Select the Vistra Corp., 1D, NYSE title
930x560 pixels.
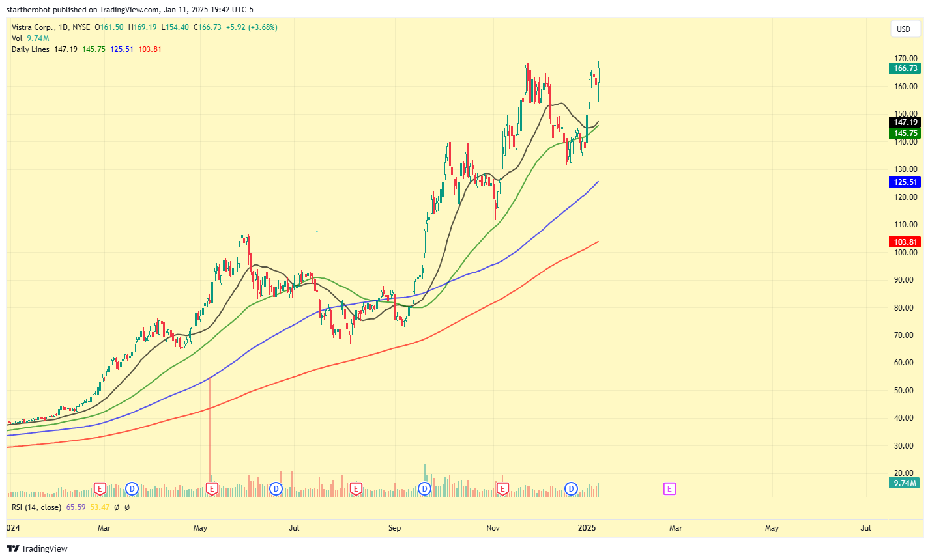[51, 27]
